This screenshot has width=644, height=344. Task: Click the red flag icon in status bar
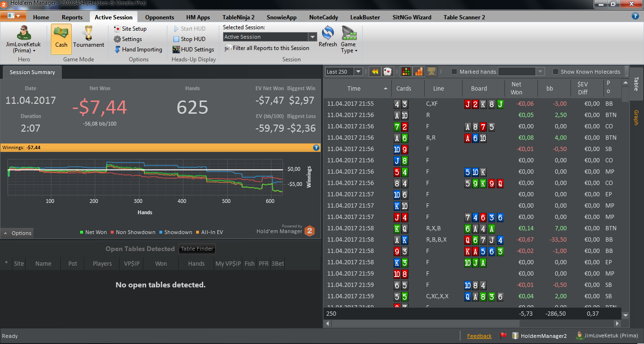(503, 336)
